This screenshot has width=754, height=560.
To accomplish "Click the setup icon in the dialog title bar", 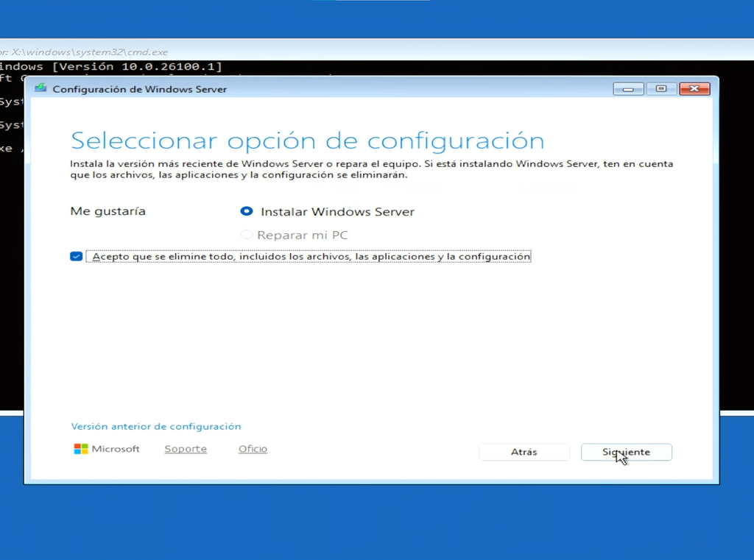I will point(41,88).
